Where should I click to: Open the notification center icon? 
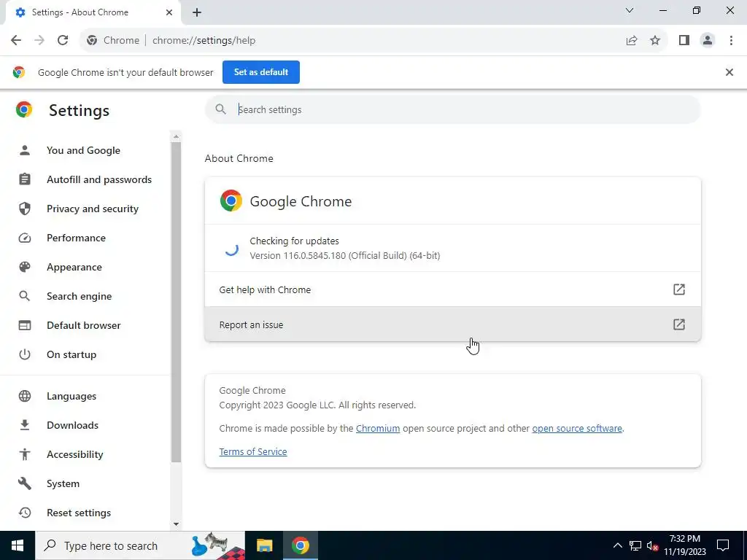pos(723,545)
